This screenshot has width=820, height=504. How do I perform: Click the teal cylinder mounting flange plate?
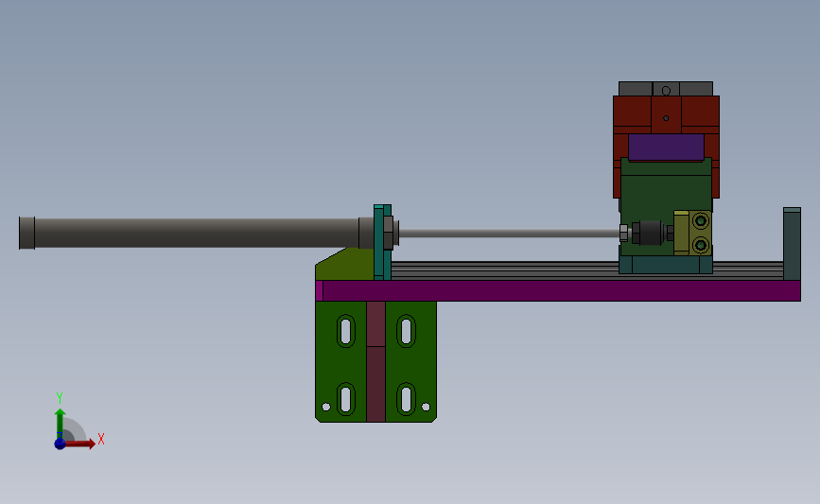(382, 242)
